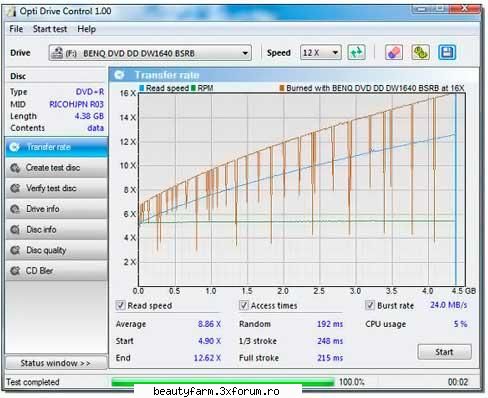Click the refresh drive arrows icon

tap(356, 52)
